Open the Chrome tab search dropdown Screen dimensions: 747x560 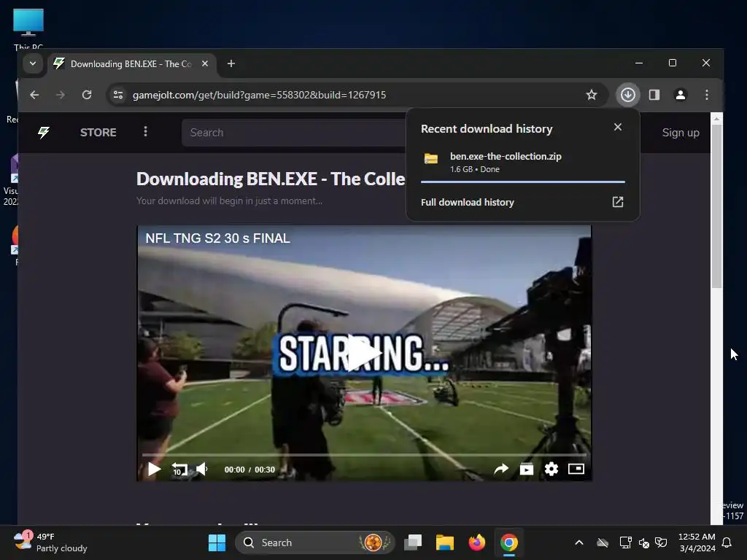[32, 63]
